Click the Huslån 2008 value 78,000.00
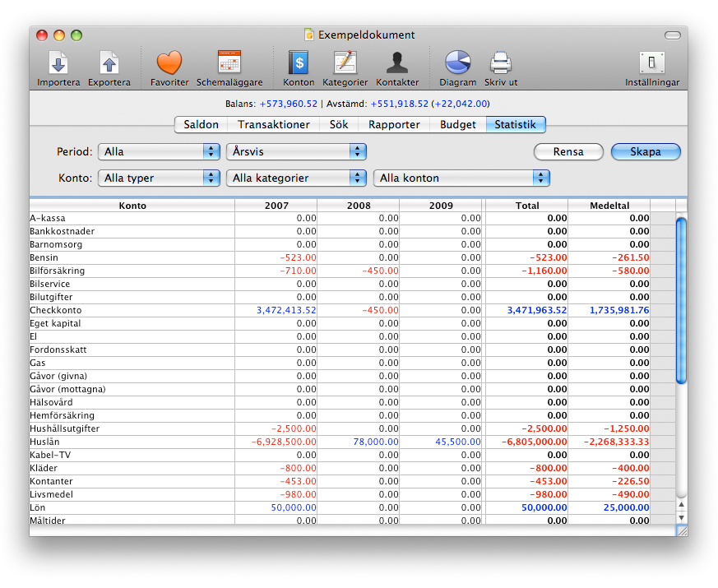 [376, 442]
